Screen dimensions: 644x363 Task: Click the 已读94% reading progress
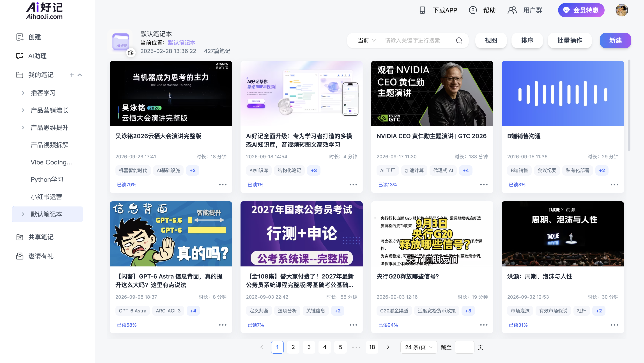388,325
